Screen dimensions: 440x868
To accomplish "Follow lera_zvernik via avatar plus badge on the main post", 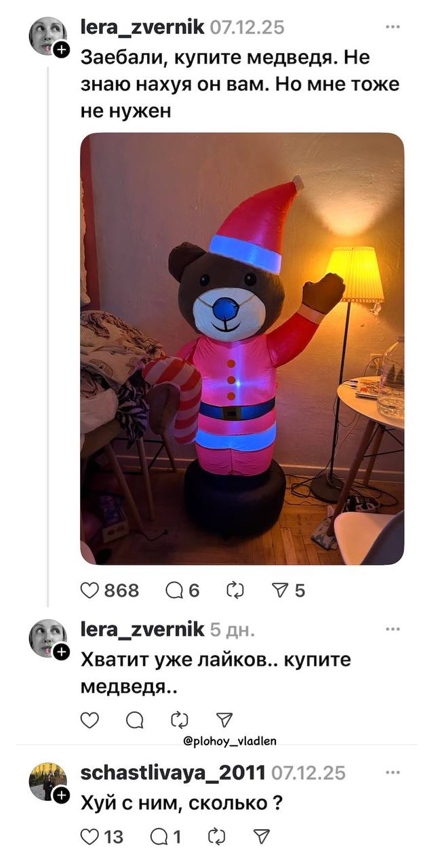I will pos(61,50).
